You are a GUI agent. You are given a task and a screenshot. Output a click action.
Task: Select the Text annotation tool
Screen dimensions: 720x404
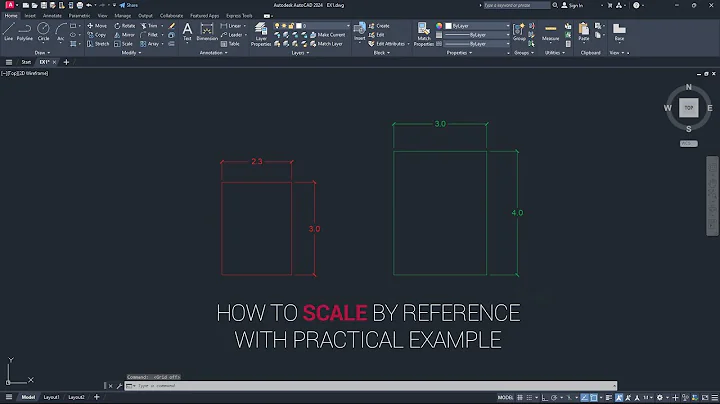coord(187,32)
